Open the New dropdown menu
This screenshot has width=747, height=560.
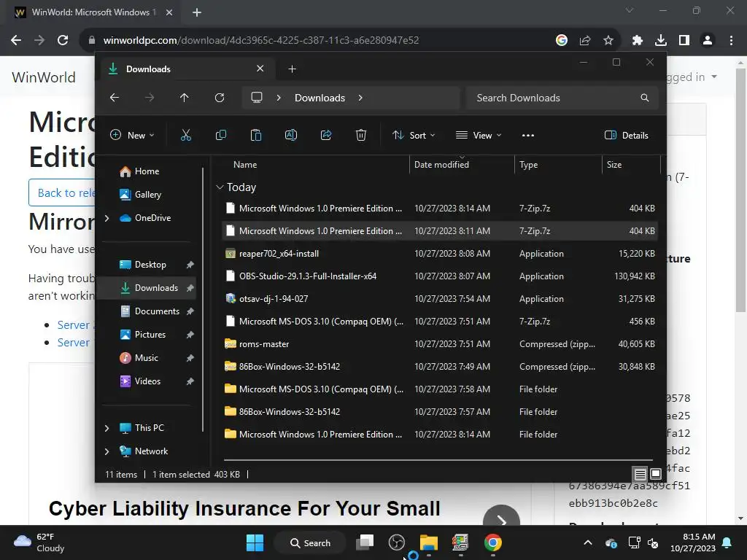132,135
